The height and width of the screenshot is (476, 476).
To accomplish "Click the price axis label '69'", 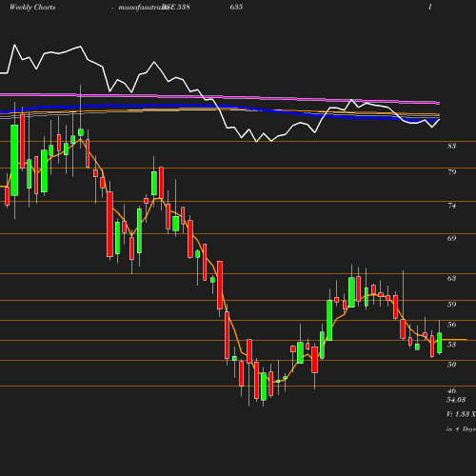I will click(x=451, y=238).
